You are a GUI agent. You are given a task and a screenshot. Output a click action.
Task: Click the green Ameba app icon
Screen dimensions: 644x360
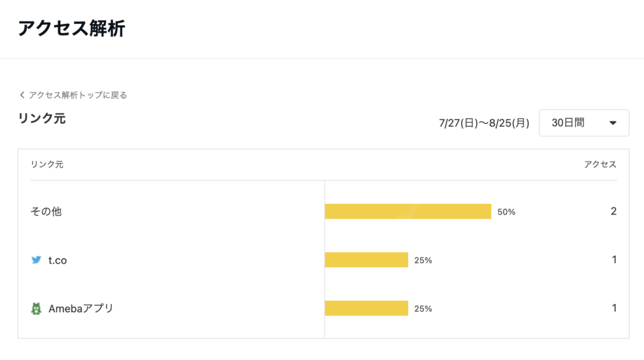(36, 308)
